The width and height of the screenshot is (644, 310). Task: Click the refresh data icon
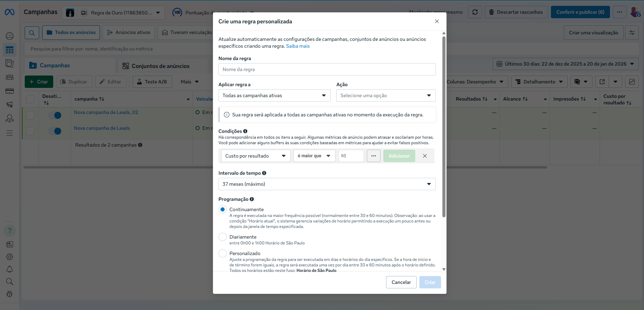click(475, 12)
